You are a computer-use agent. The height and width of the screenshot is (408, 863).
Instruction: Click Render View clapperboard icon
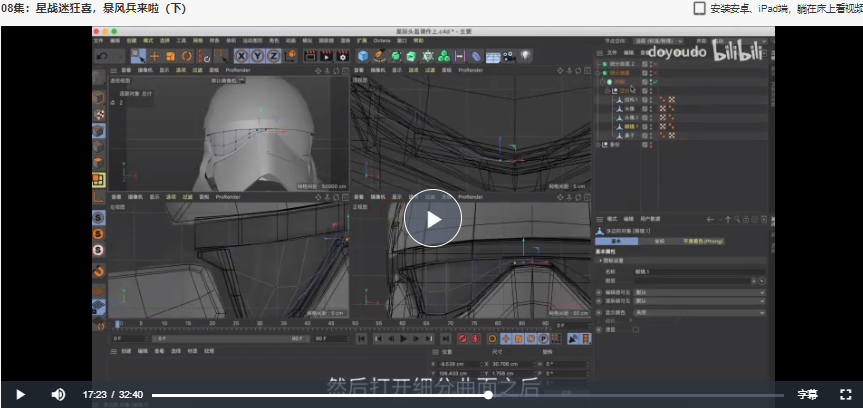coord(310,56)
